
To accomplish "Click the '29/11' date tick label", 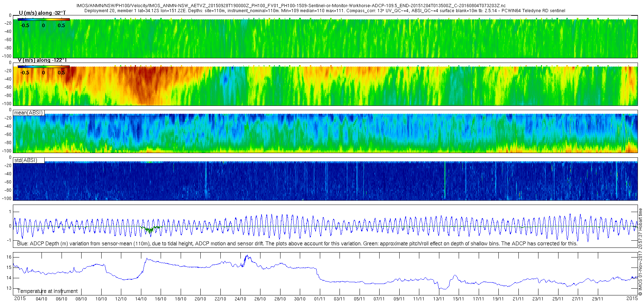I will click(x=597, y=299).
